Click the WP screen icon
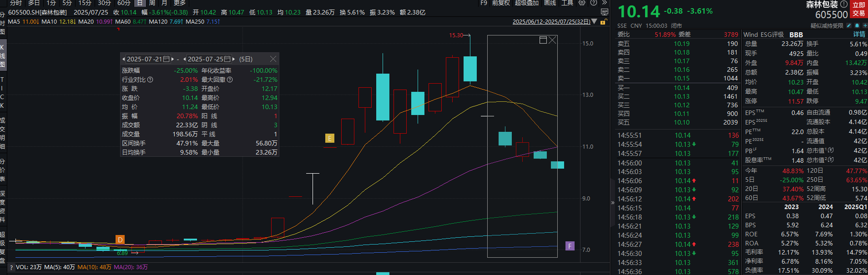 (604, 12)
